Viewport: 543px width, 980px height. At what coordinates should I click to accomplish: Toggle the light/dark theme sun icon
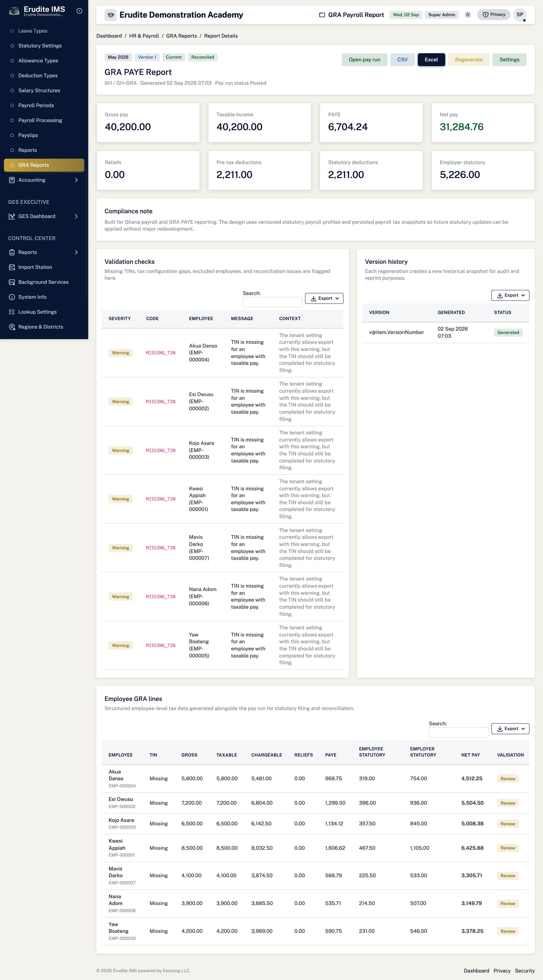(x=468, y=15)
